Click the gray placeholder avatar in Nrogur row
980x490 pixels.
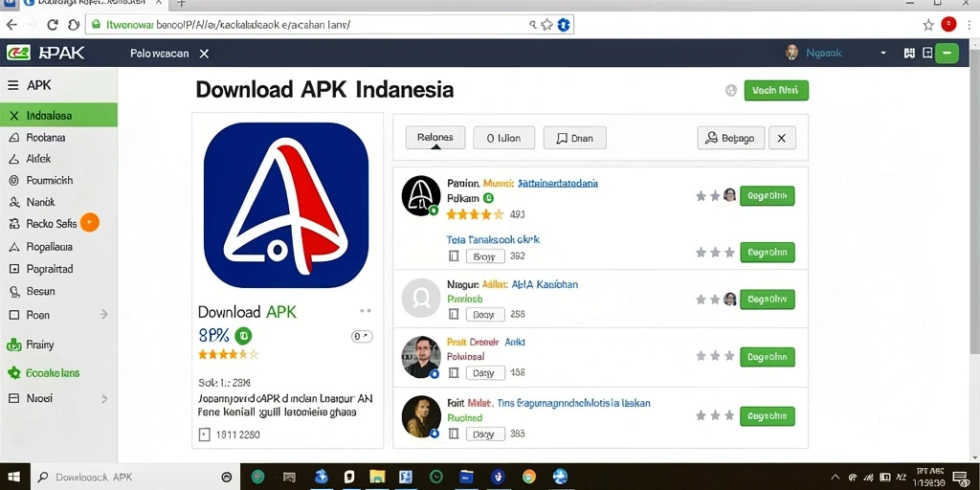coord(421,299)
